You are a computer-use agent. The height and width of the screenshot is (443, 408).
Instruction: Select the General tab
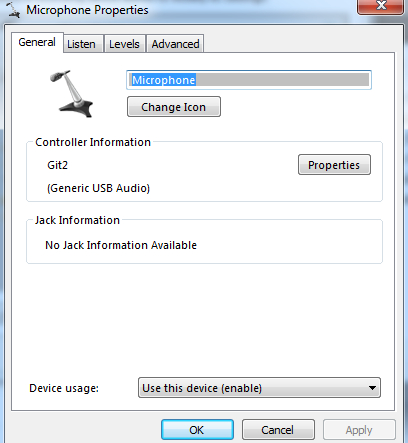click(x=37, y=42)
